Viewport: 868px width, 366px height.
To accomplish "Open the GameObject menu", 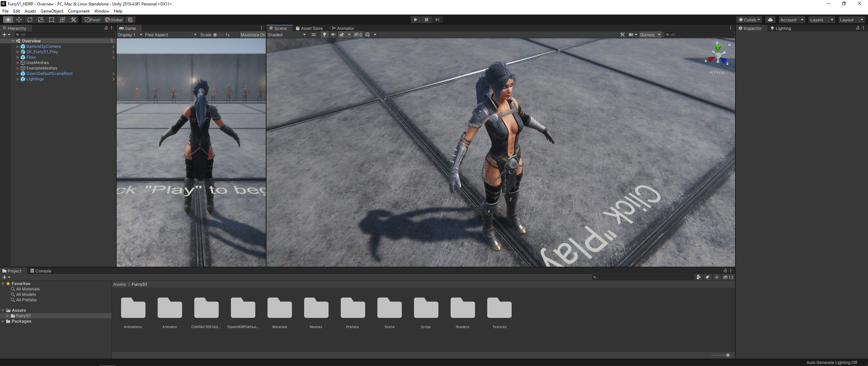I will (x=52, y=11).
